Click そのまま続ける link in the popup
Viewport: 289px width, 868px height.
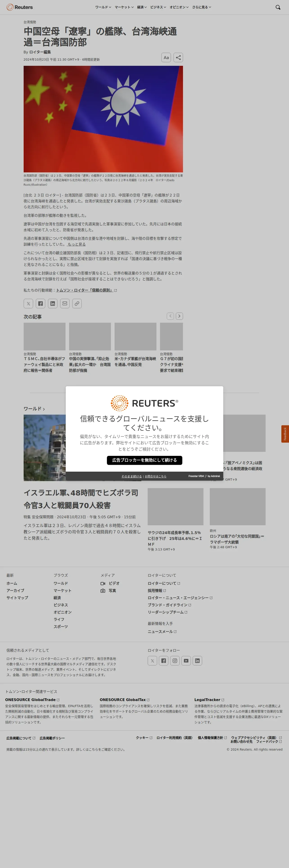[x=131, y=476]
